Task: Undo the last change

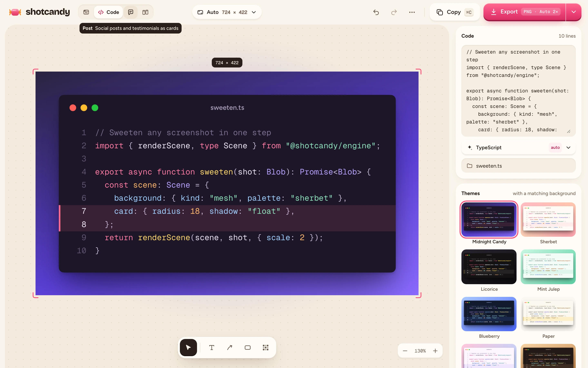Action: (376, 12)
